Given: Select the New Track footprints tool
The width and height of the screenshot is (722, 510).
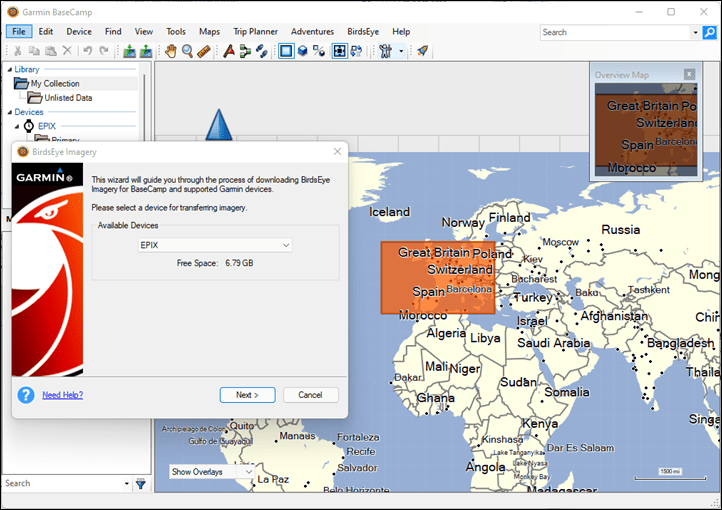Looking at the screenshot, I should pos(262,51).
